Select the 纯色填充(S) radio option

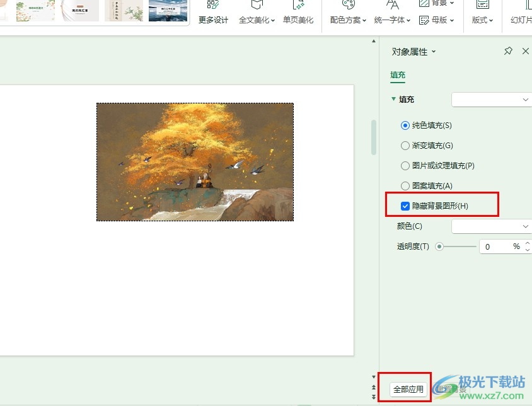(405, 125)
